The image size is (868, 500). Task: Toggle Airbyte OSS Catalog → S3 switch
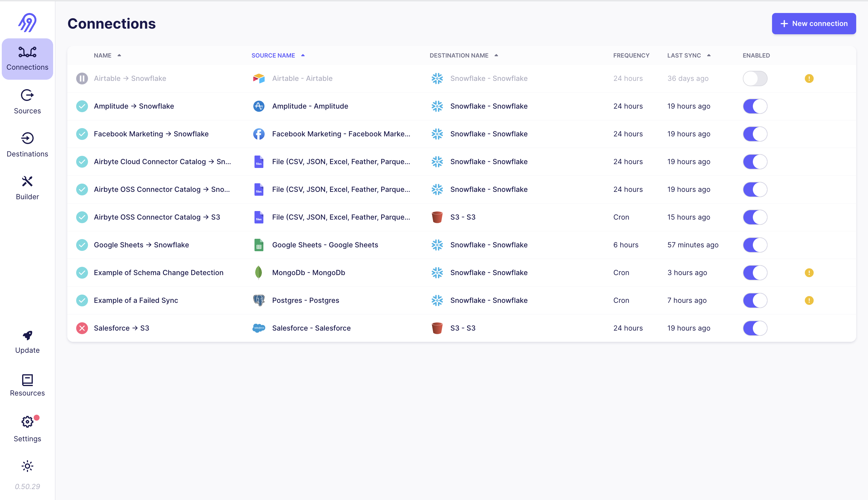pyautogui.click(x=755, y=217)
